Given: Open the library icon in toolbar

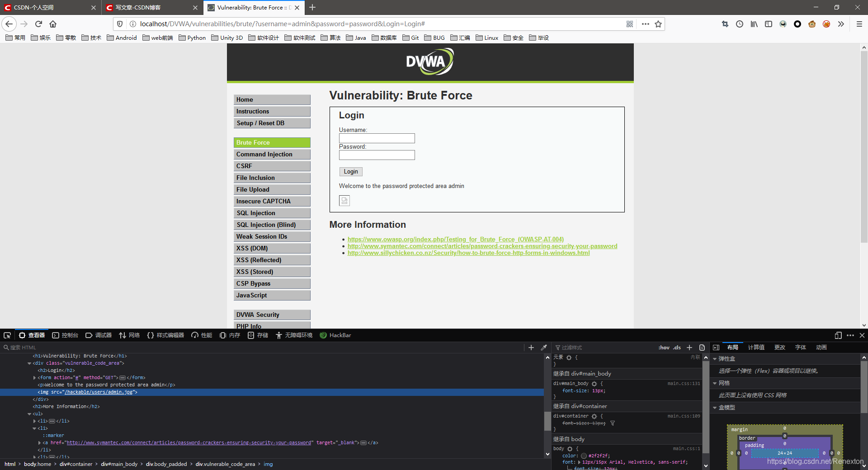Looking at the screenshot, I should (x=754, y=24).
